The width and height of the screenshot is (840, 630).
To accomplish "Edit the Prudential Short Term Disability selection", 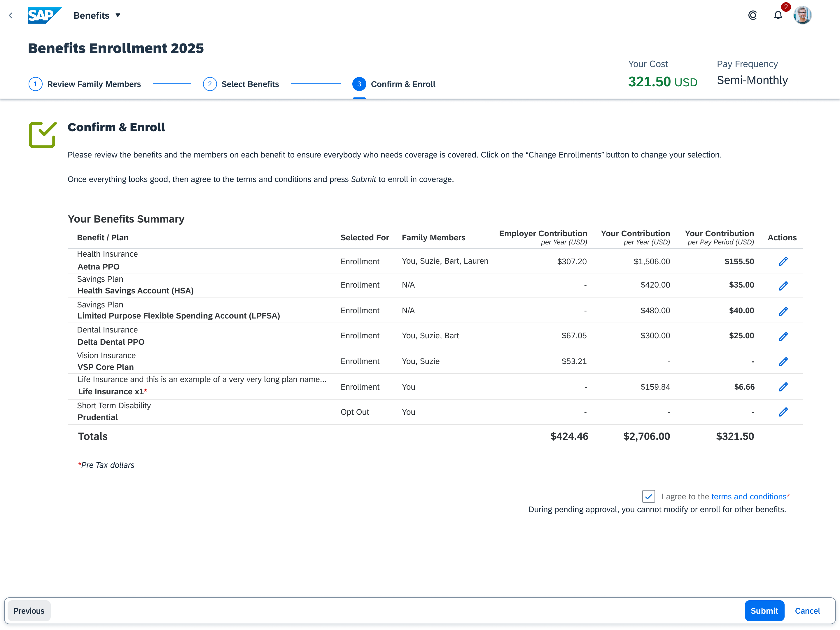I will coord(783,412).
